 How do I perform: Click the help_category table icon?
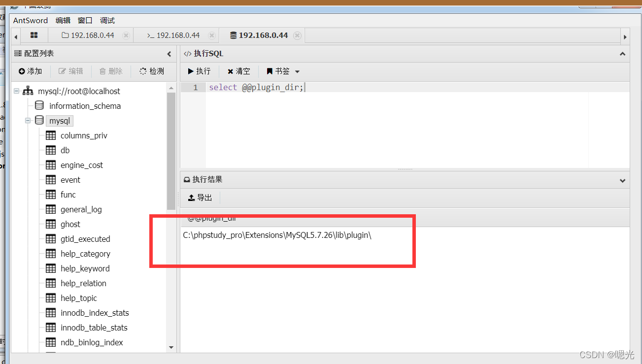tap(50, 254)
